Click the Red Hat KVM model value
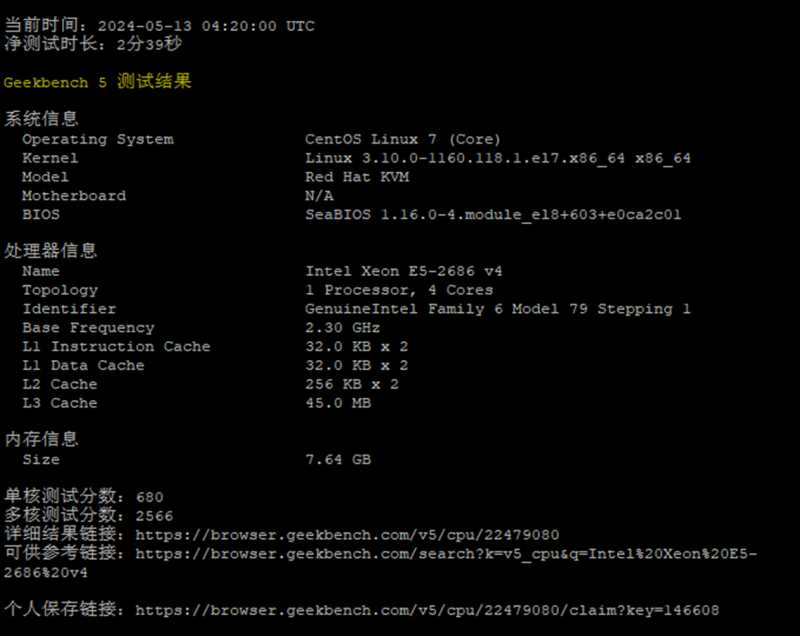 coord(357,177)
